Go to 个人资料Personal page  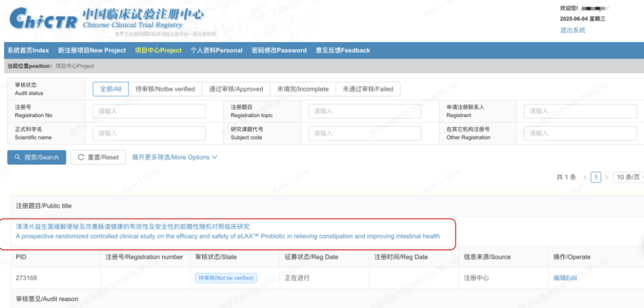pyautogui.click(x=216, y=51)
